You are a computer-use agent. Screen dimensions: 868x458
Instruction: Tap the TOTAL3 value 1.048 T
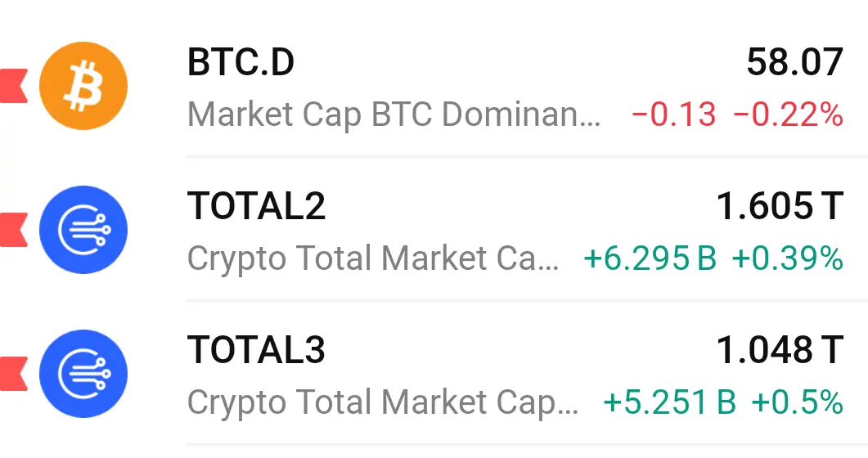point(780,349)
